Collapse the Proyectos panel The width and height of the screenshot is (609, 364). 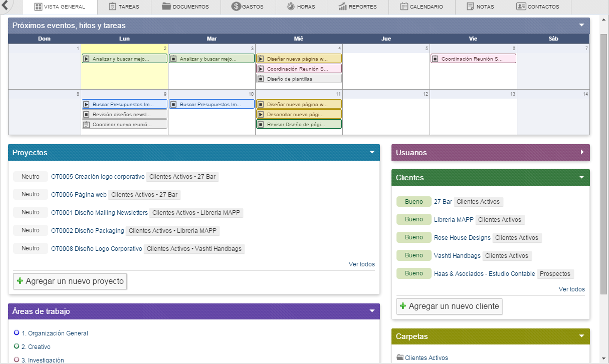pos(372,152)
